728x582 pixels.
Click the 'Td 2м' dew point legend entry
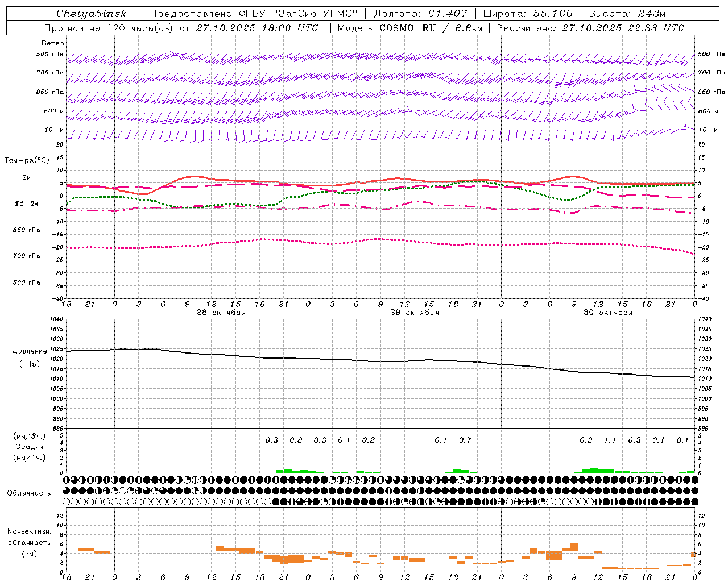(x=26, y=203)
